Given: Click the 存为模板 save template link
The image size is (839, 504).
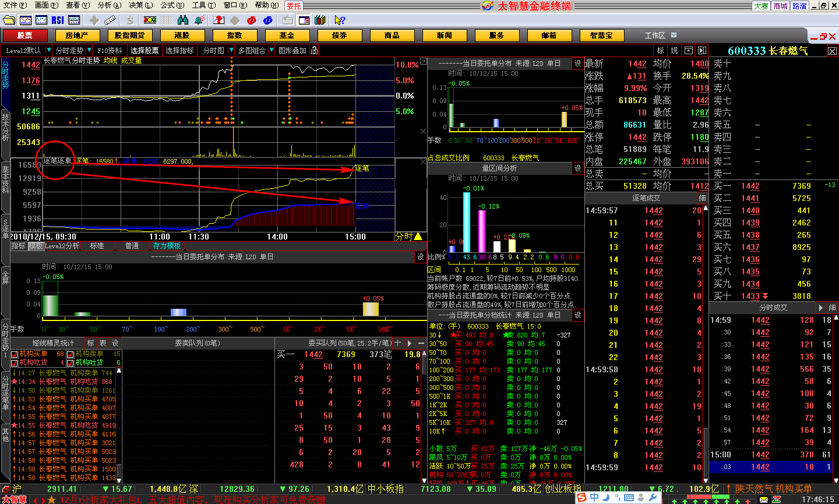Looking at the screenshot, I should [167, 246].
